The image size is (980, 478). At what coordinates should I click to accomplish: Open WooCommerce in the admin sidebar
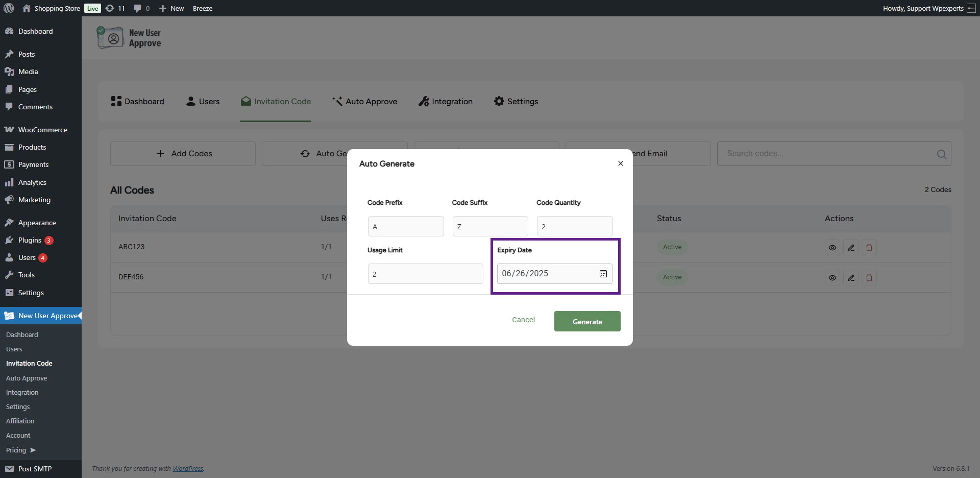42,130
